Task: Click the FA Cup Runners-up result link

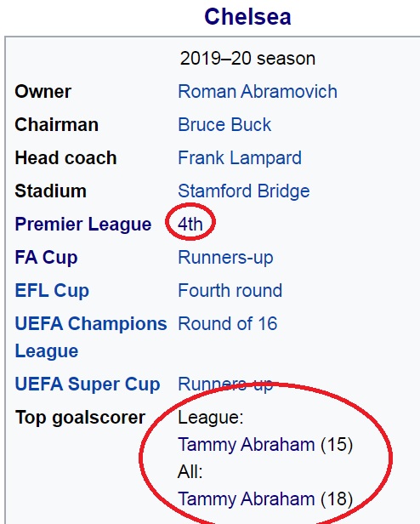Action: coord(225,258)
